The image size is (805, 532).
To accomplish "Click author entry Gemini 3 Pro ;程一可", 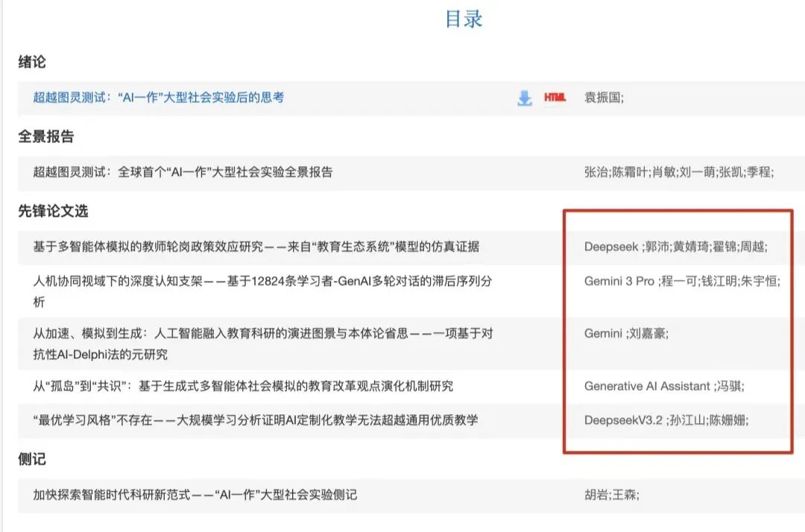I will coord(682,281).
